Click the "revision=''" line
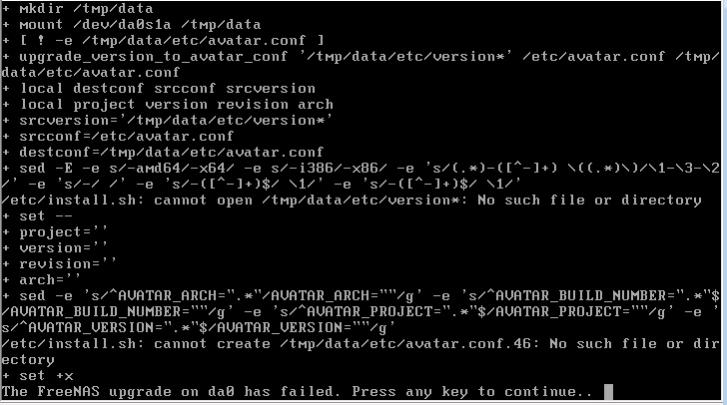Image resolution: width=727 pixels, height=405 pixels. coord(59,264)
